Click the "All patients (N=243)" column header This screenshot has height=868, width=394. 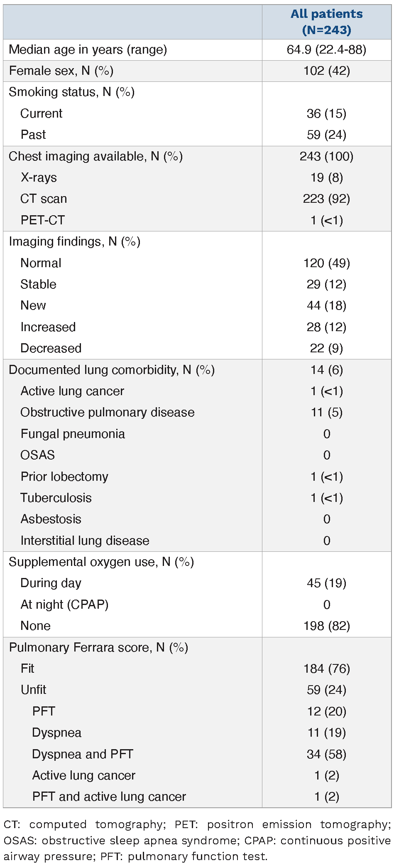coord(326,22)
